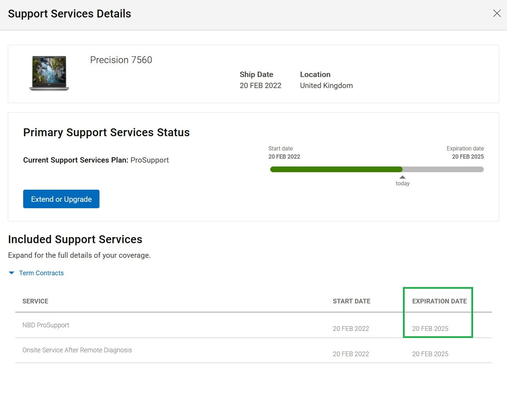This screenshot has height=420, width=507.
Task: Click NBD ProSupport expiration date 20 FEB 2025
Action: pos(430,329)
